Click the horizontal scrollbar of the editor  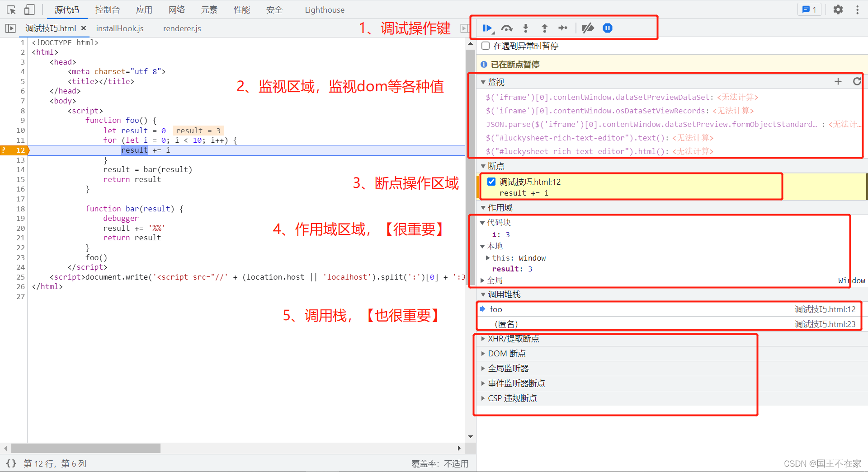point(86,448)
